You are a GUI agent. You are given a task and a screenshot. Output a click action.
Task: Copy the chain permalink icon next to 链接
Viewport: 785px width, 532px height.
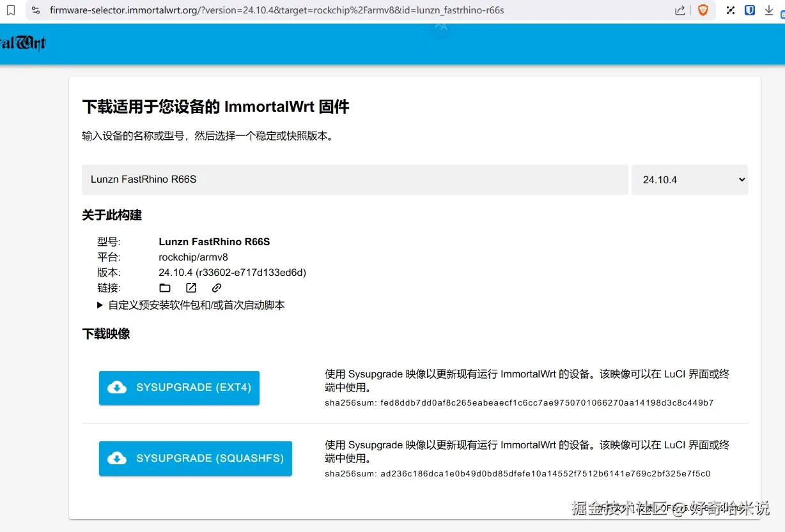coord(217,288)
